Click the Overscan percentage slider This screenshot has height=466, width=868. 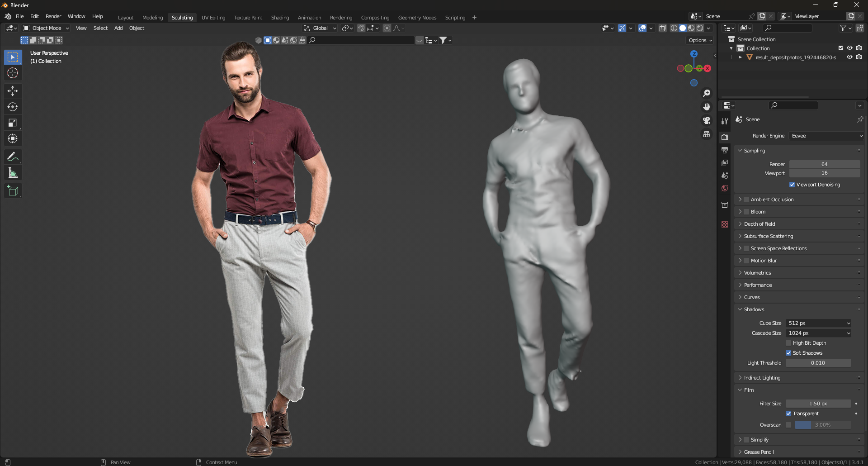point(823,424)
